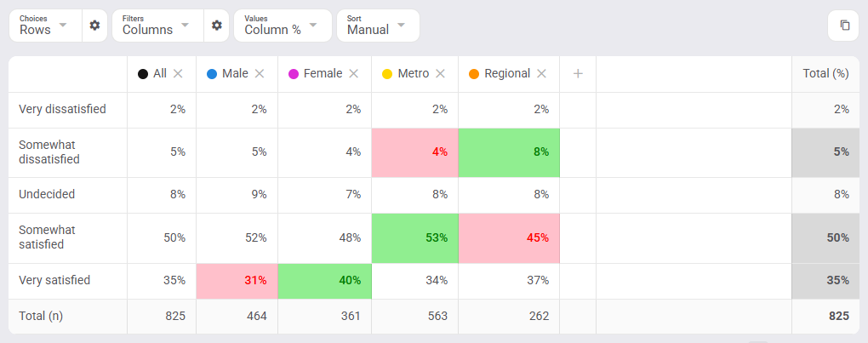Click the blue Male color dot

(211, 74)
